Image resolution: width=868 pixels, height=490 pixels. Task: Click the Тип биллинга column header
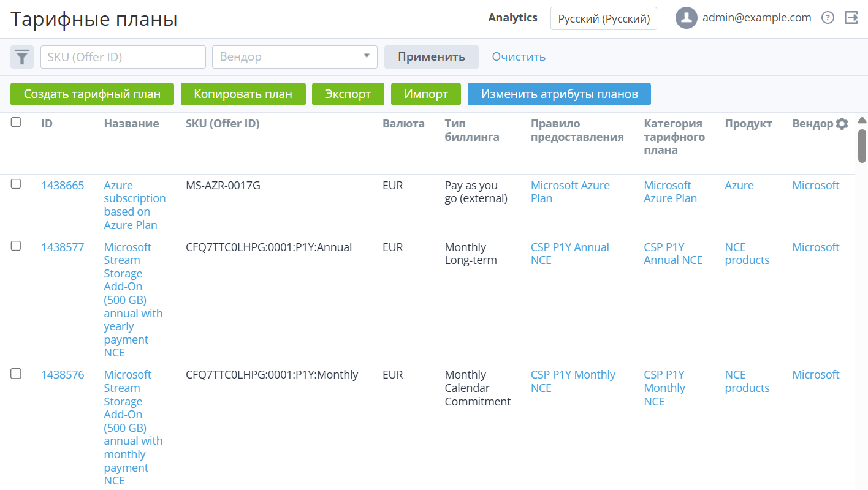(x=472, y=130)
